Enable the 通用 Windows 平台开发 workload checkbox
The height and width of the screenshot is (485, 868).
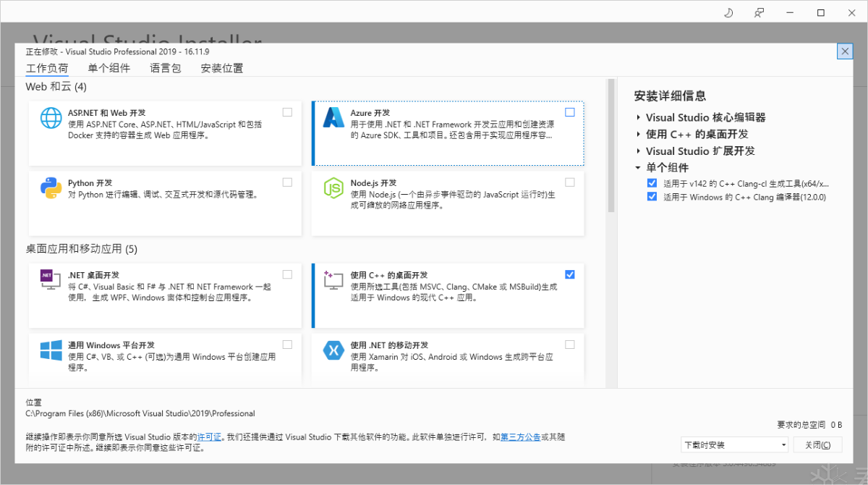pos(287,345)
